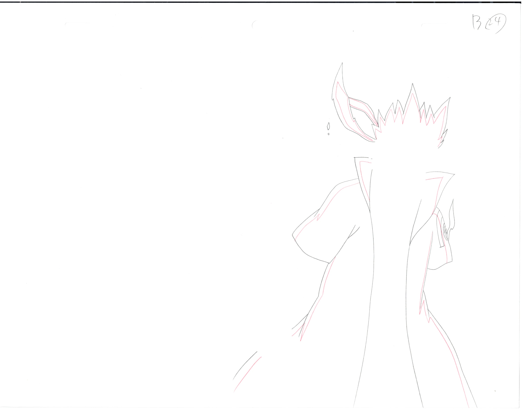
Task: Click the large sweat droplet shape
Action: (328, 126)
